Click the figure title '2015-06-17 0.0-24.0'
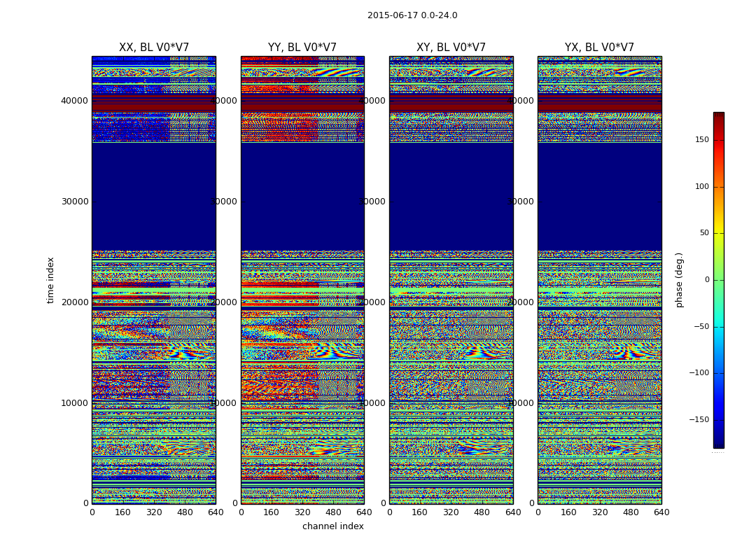Screen dimensions: 735x560 point(412,15)
